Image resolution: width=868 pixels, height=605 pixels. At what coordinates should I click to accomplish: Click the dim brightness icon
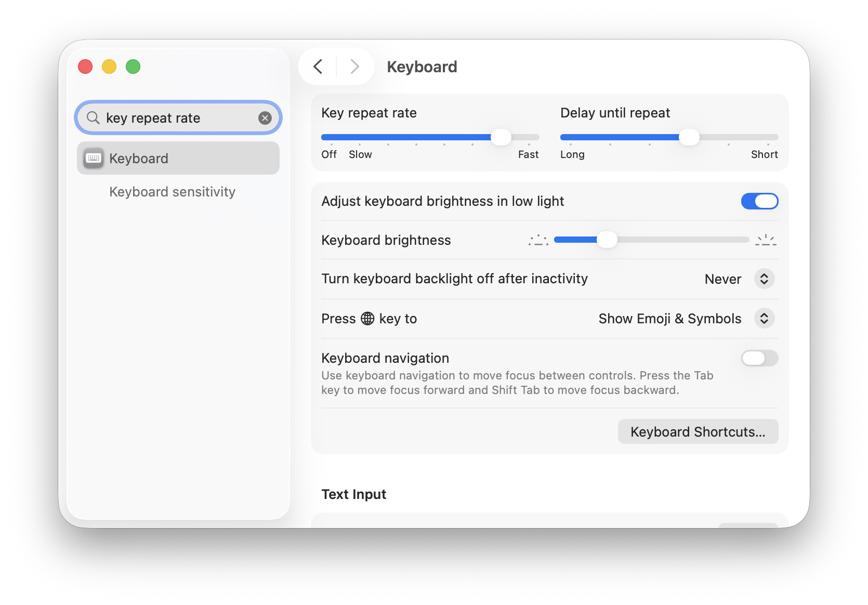(x=538, y=240)
